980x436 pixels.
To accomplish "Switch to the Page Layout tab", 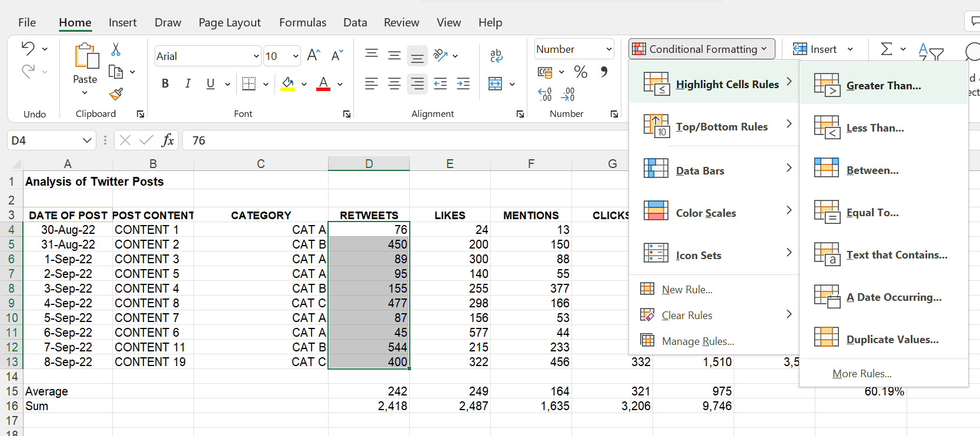I will 229,22.
